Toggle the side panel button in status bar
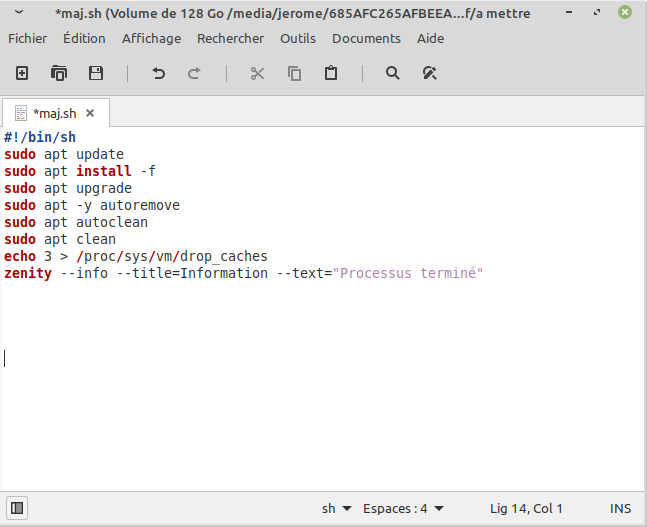This screenshot has height=527, width=647. [x=18, y=508]
